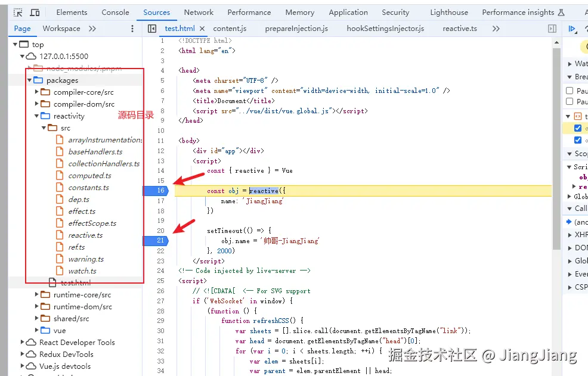This screenshot has width=588, height=376.
Task: Expand React Developer Tools node
Action: pos(23,342)
